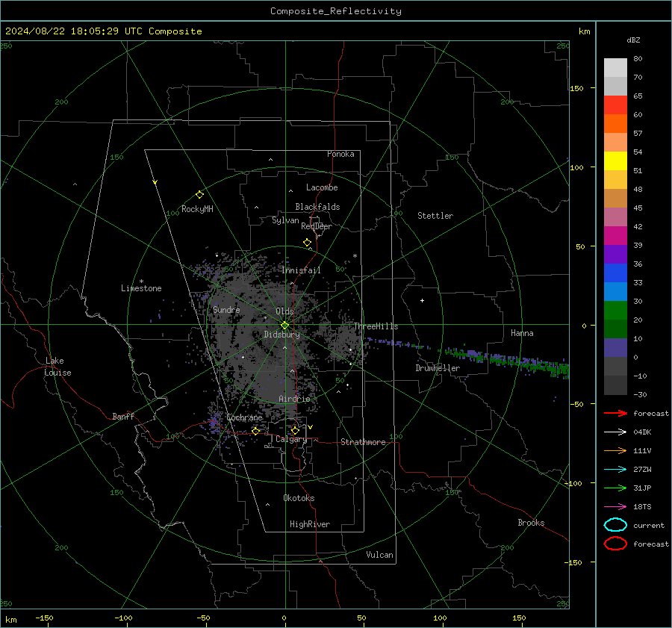Click the magenta 18TS arrow in the legend
This screenshot has height=628, width=672.
coord(615,507)
